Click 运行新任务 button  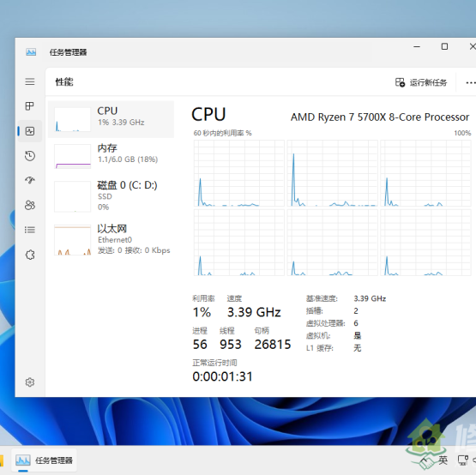(x=421, y=82)
